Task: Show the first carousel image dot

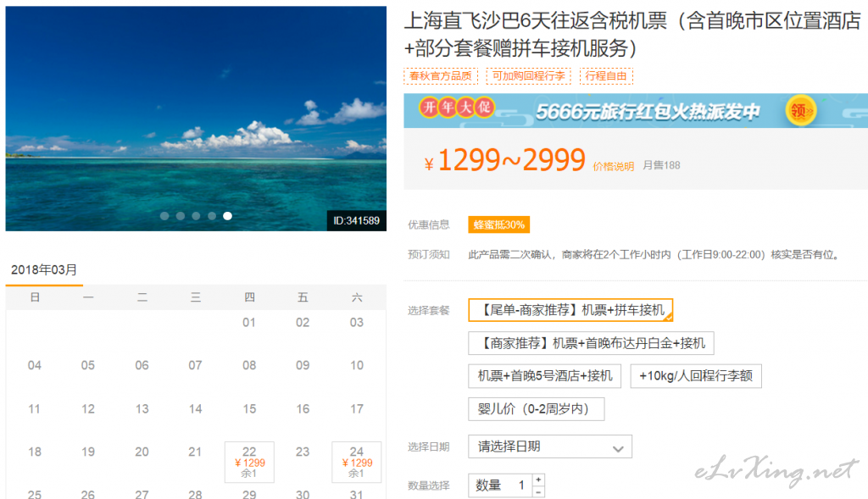Action: point(164,216)
